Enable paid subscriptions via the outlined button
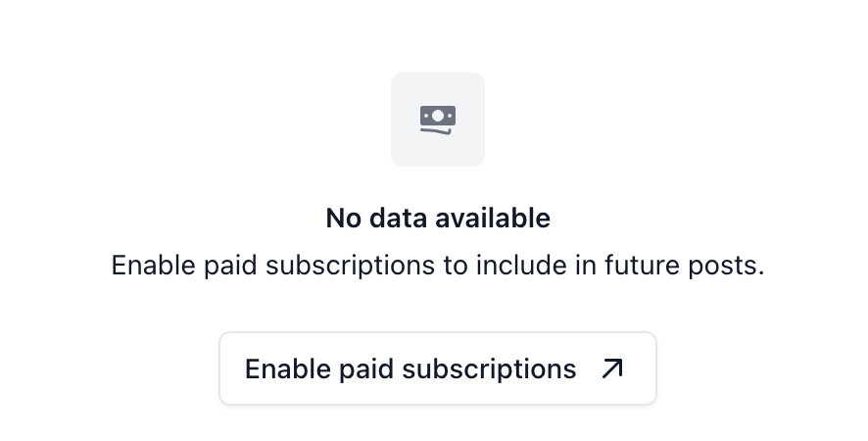The height and width of the screenshot is (441, 868). click(x=437, y=368)
